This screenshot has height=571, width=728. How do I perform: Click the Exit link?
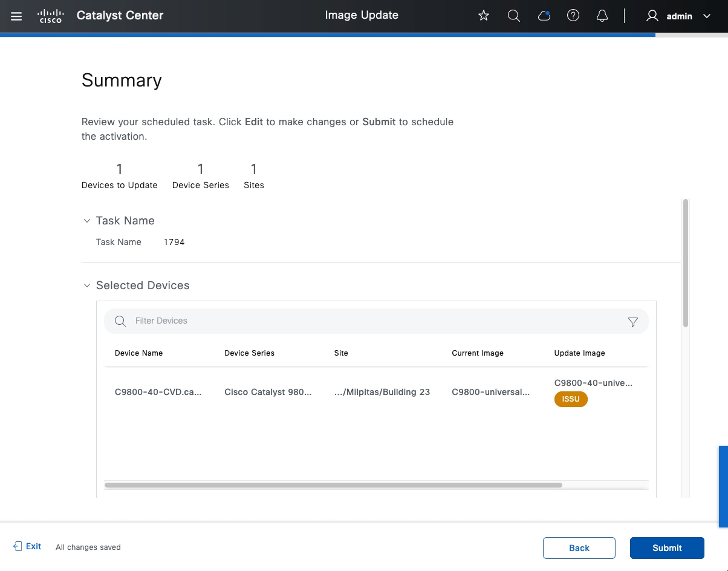(28, 546)
